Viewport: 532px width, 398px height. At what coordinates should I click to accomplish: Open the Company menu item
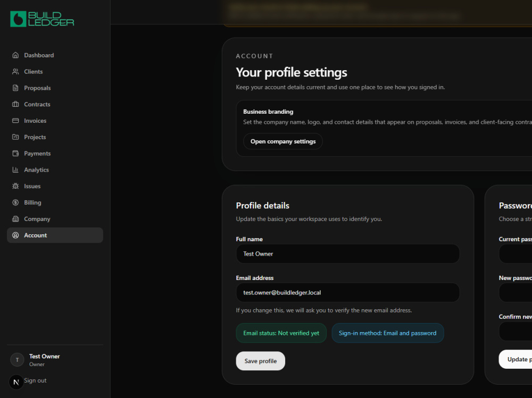(55, 219)
